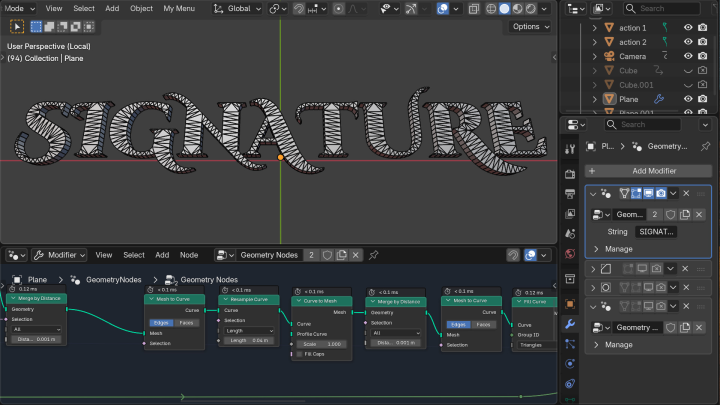The height and width of the screenshot is (405, 720).
Task: Open the Node menu in node editor
Action: (189, 255)
